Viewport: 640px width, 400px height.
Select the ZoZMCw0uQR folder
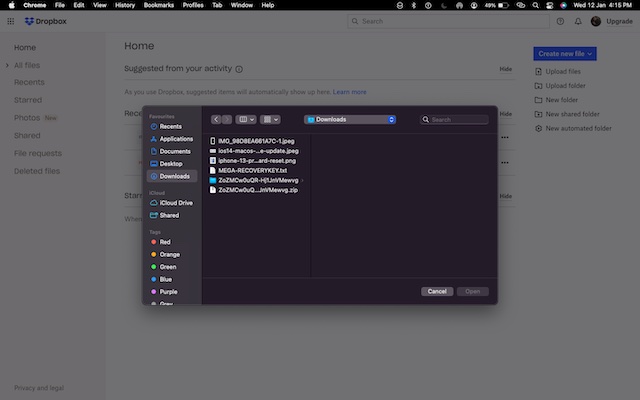coord(254,180)
